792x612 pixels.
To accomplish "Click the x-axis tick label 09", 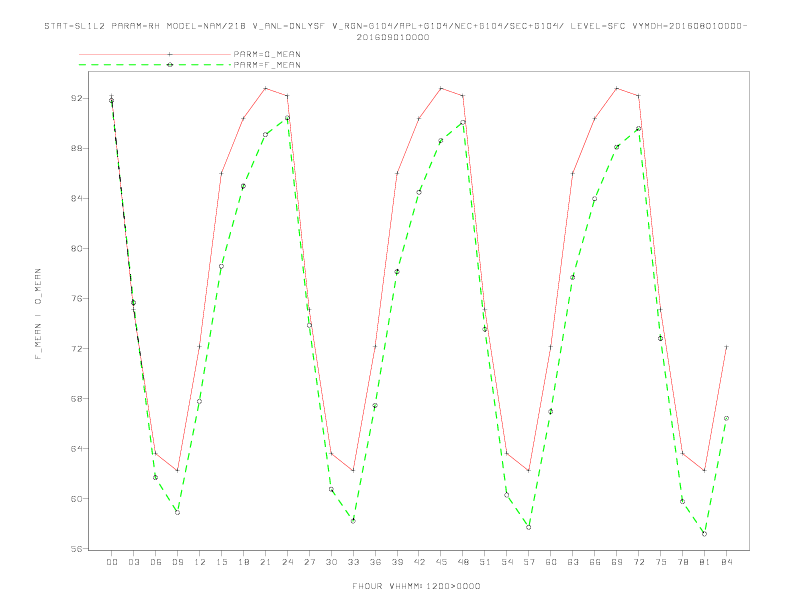I will point(177,562).
